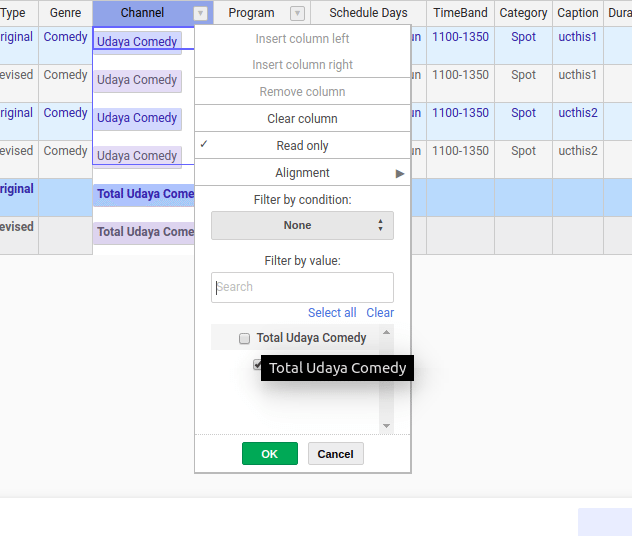
Task: Select the Channel column header label
Action: [142, 13]
